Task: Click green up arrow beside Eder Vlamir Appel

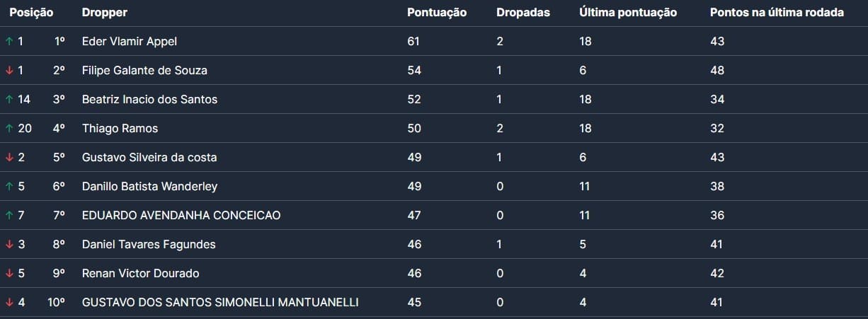Action: (9, 42)
